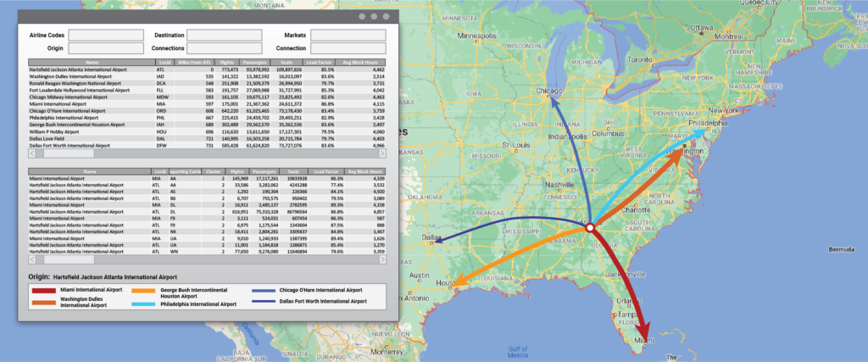Click the B6 carrier cell
The width and height of the screenshot is (868, 362).
tap(173, 198)
